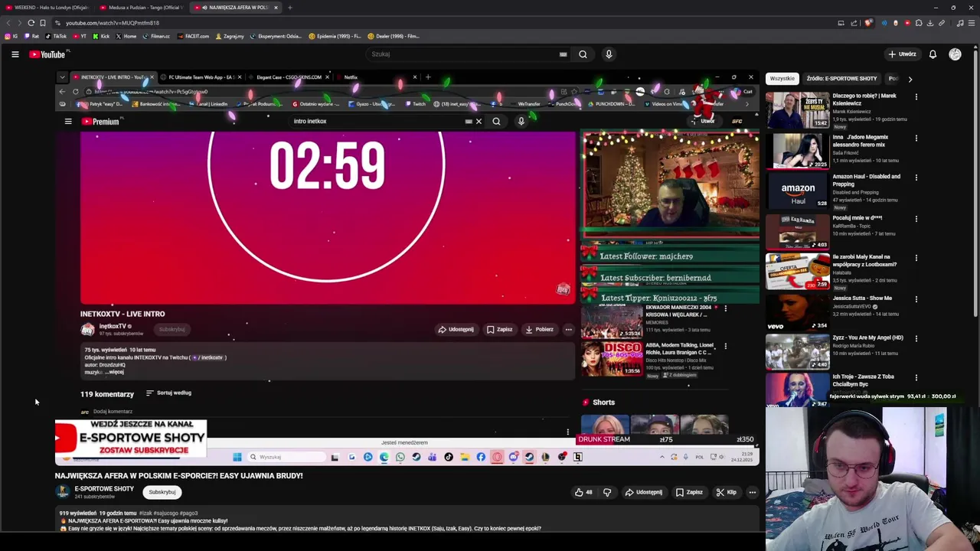This screenshot has height=551, width=980.
Task: Open options for Zyzz You Are My Angel
Action: [x=916, y=338]
